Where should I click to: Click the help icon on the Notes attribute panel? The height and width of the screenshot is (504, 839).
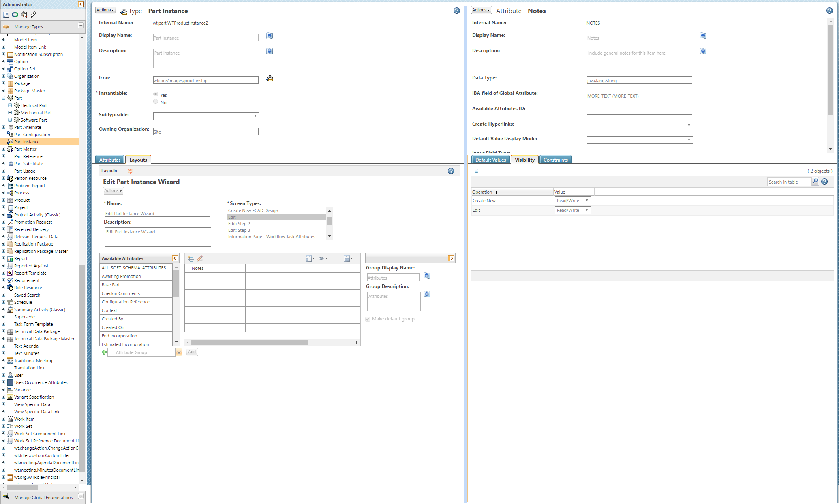click(x=829, y=11)
